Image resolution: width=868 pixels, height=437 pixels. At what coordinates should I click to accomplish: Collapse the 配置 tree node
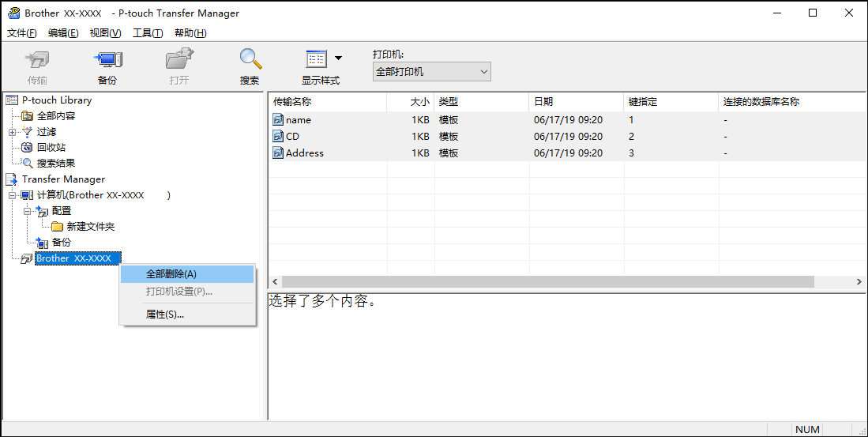point(27,211)
